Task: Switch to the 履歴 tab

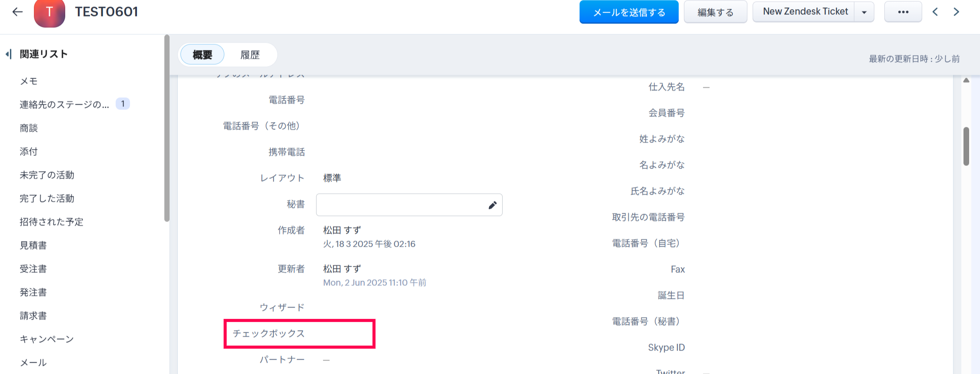Action: pos(250,55)
